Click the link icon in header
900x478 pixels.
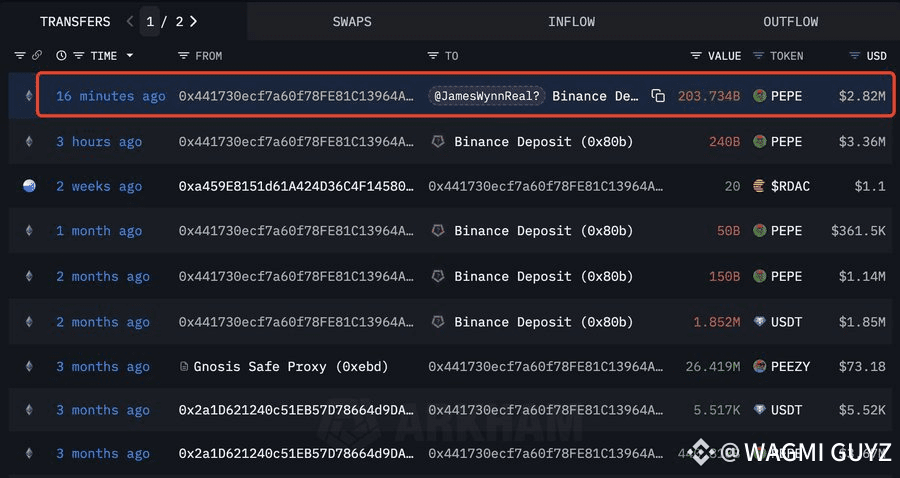(37, 56)
